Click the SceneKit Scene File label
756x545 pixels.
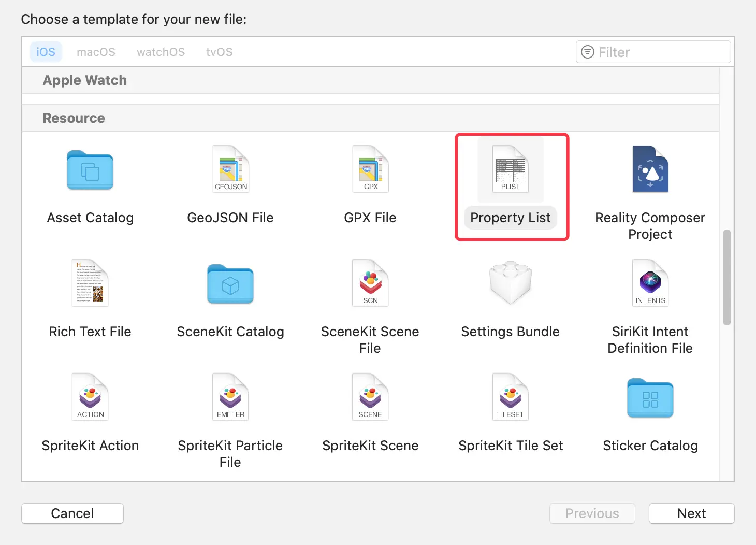tap(370, 340)
